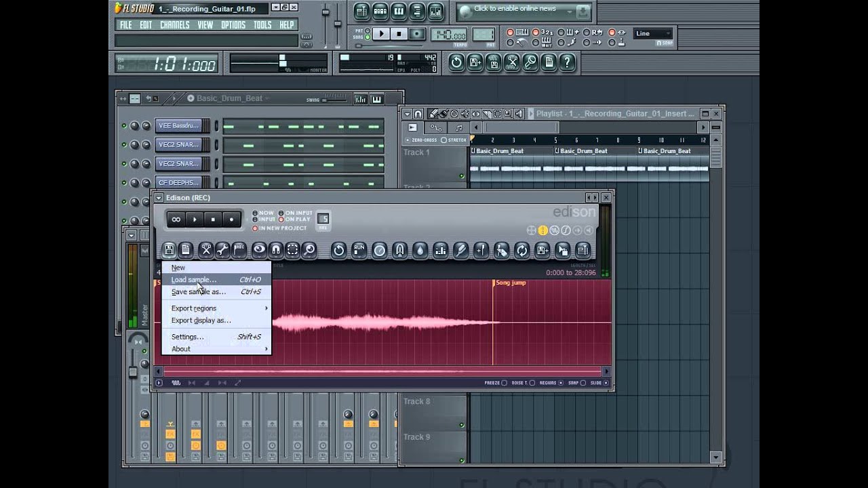Toggle SLIDE option in Edison
Image resolution: width=868 pixels, height=488 pixels.
click(x=600, y=383)
